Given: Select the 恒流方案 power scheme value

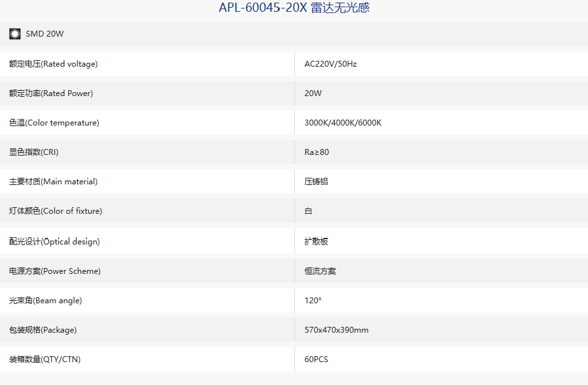Looking at the screenshot, I should (320, 271).
